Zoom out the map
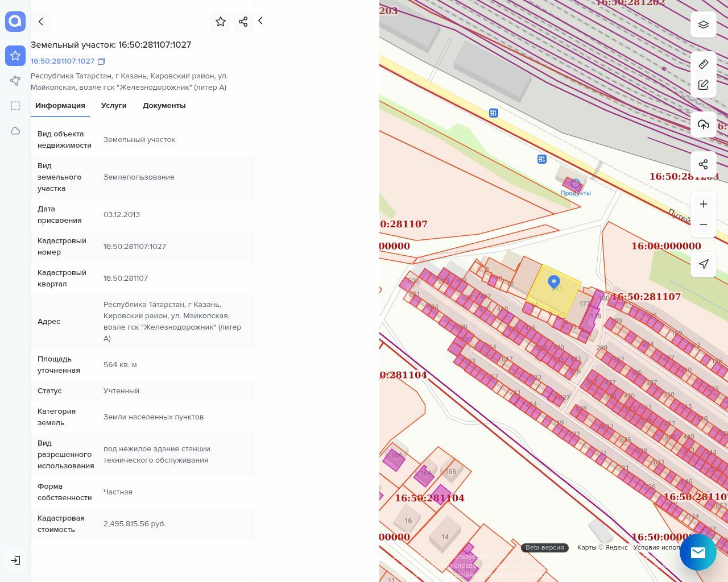 tap(703, 225)
